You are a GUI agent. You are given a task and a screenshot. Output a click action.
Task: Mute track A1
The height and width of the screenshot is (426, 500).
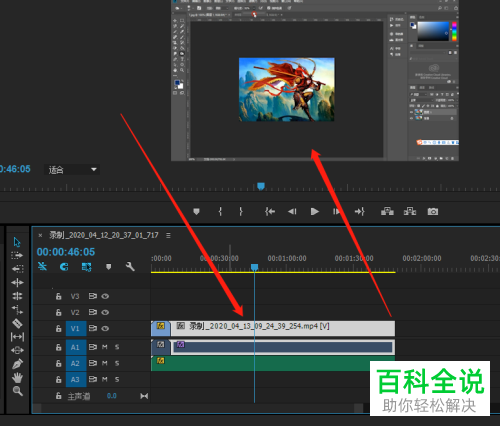(105, 347)
